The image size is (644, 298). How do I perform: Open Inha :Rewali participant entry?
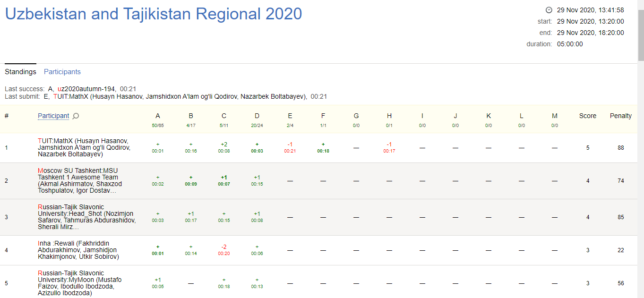point(78,250)
